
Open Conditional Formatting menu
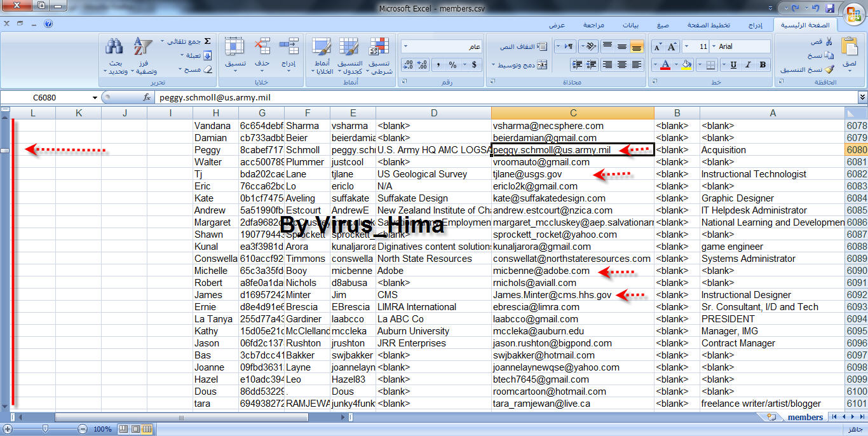379,56
